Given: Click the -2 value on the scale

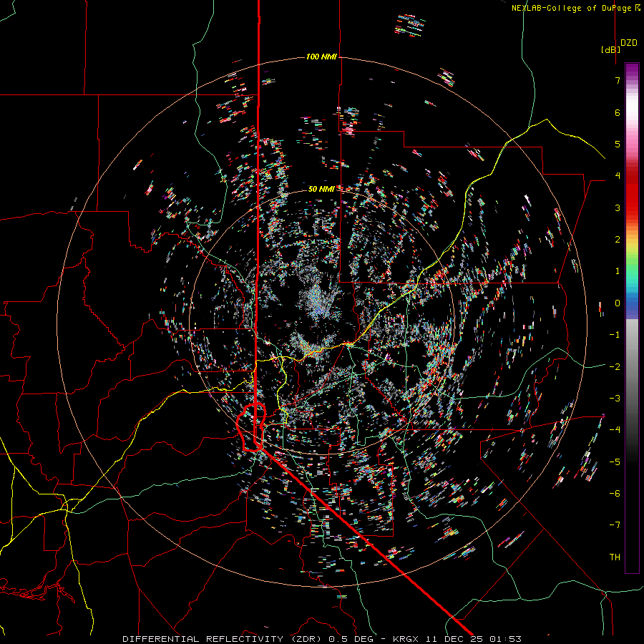Looking at the screenshot, I should point(615,367).
